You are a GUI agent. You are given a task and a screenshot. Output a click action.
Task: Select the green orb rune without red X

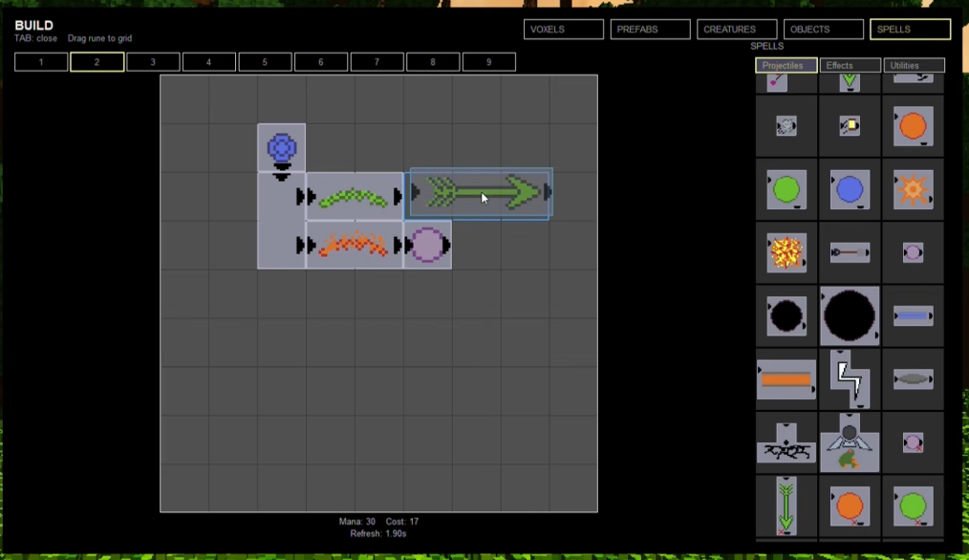pos(786,189)
